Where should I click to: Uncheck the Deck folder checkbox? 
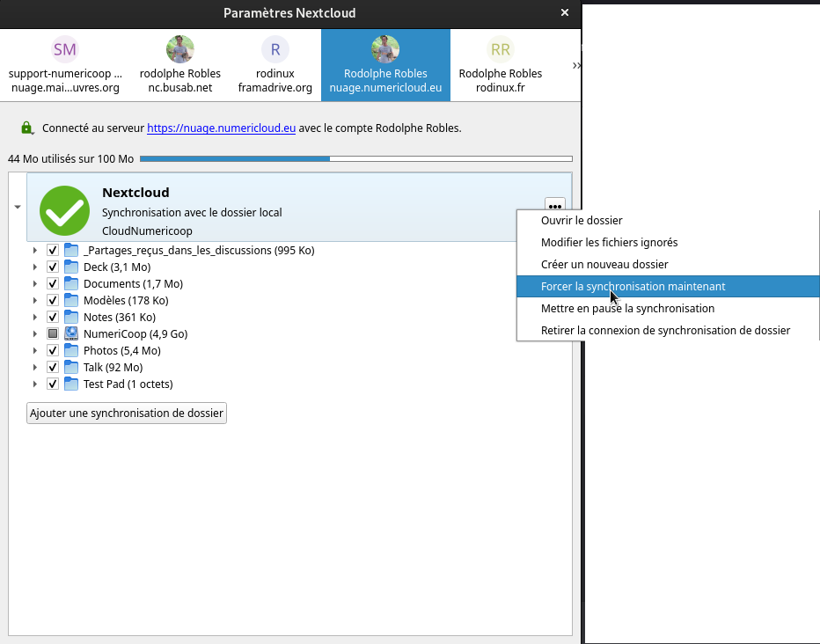pyautogui.click(x=53, y=267)
